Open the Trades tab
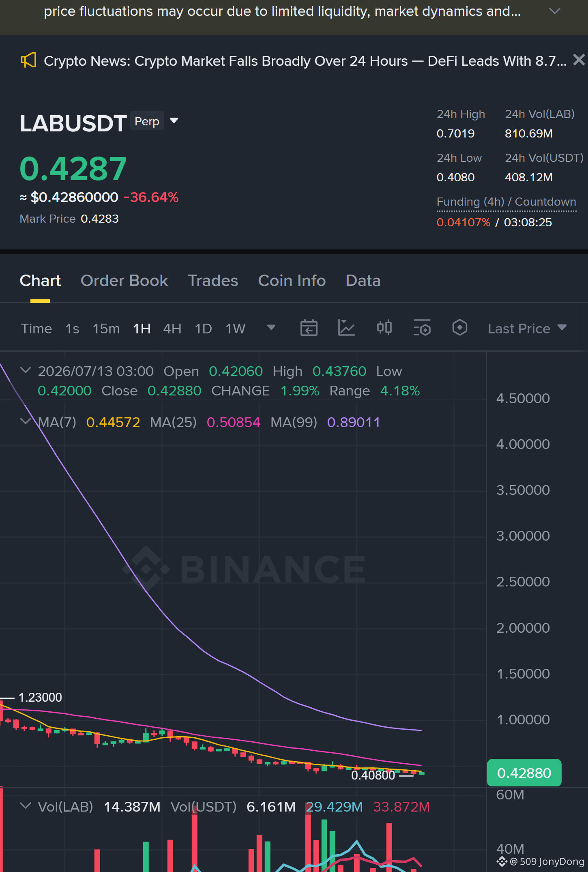The image size is (588, 872). tap(213, 281)
